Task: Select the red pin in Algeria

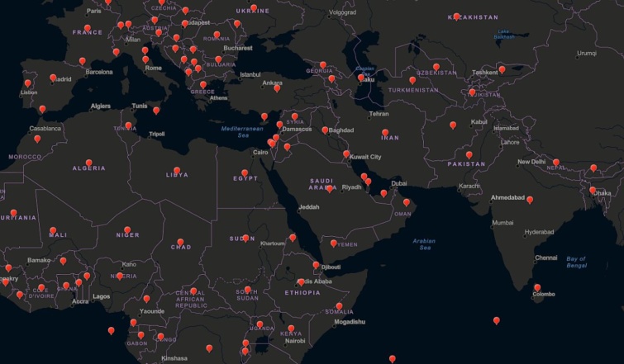Action: click(89, 163)
